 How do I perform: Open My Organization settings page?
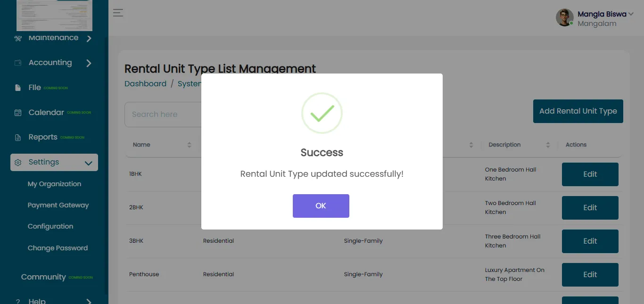pyautogui.click(x=54, y=184)
